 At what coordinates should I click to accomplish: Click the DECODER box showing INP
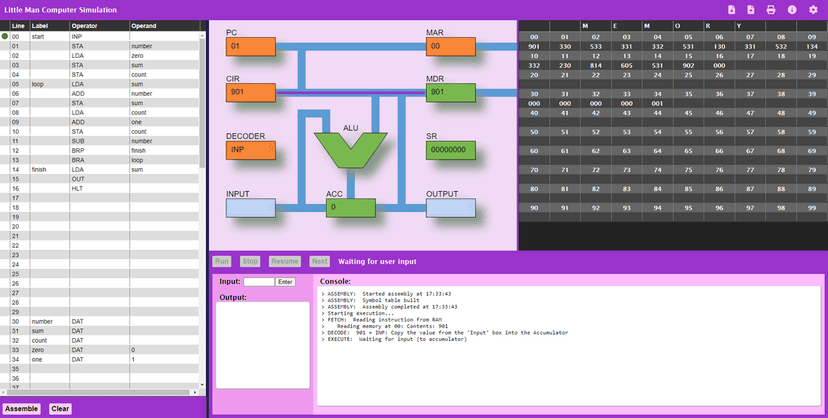tap(250, 150)
